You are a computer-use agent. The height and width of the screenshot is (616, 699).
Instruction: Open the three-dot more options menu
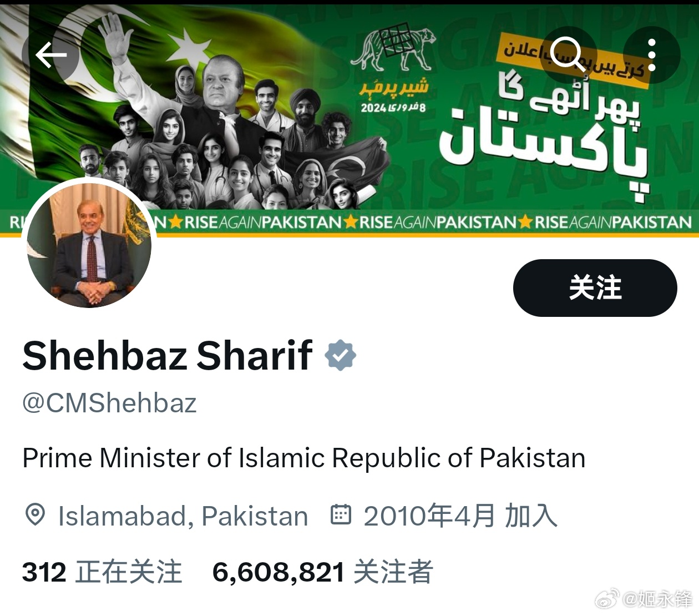652,54
